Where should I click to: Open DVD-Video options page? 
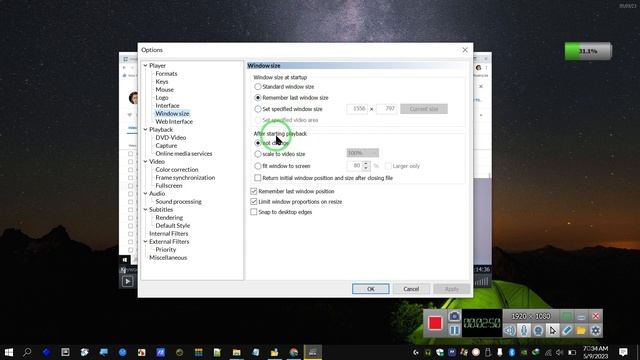tap(171, 138)
